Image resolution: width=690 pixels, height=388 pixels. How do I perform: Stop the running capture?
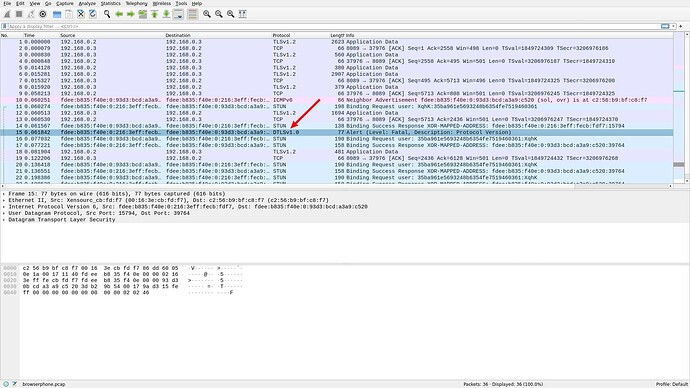[x=19, y=14]
